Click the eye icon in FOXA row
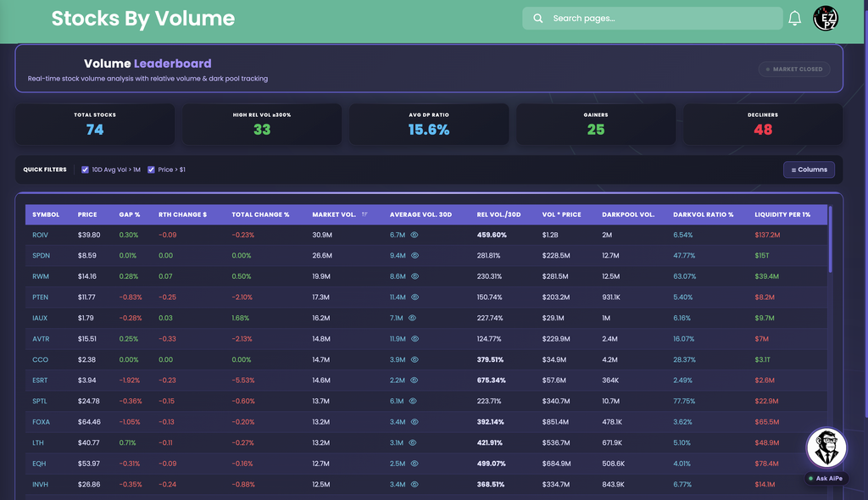Screen dimensions: 868x500 click(x=415, y=422)
